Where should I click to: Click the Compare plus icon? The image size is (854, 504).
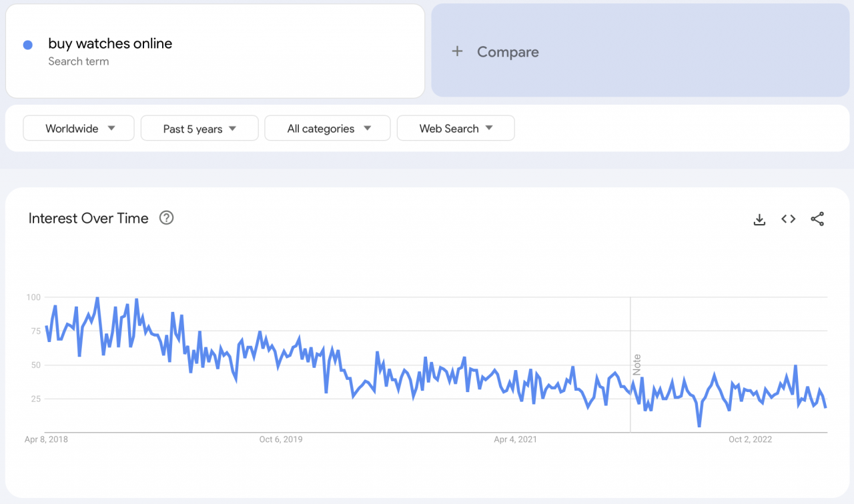pyautogui.click(x=458, y=51)
